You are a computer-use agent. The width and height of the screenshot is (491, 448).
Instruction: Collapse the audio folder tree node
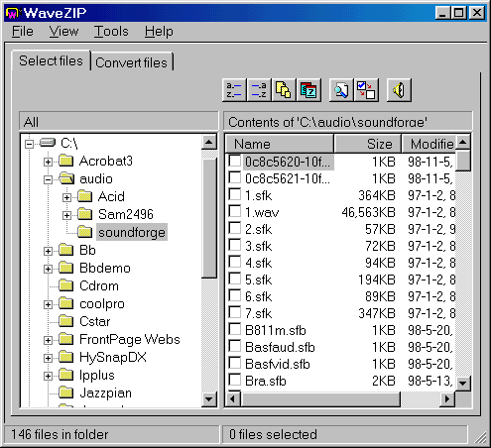pyautogui.click(x=48, y=179)
